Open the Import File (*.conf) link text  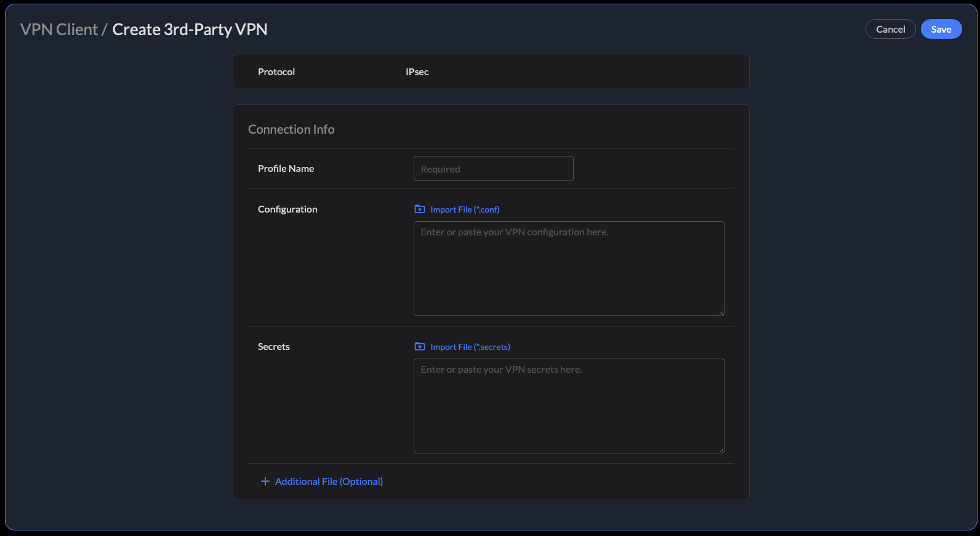[x=465, y=209]
